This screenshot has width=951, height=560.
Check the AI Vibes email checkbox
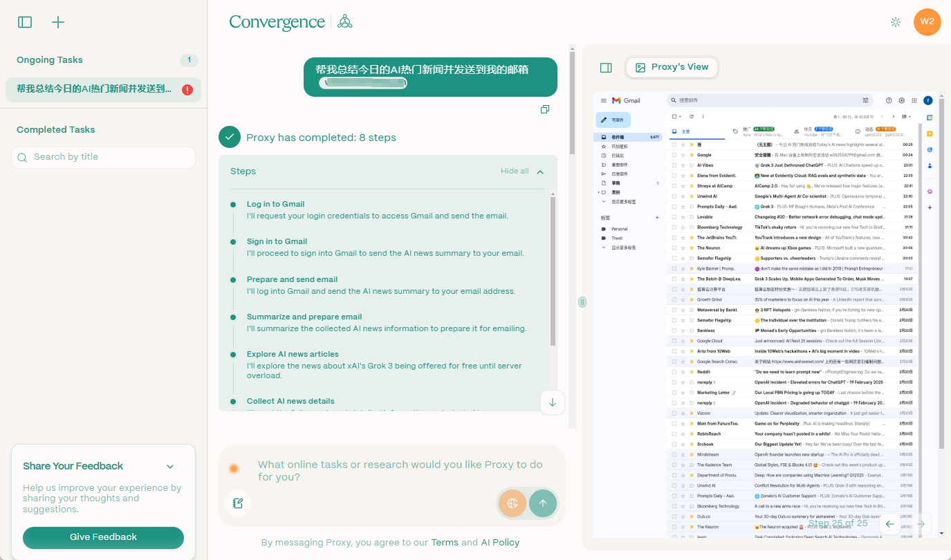point(674,165)
